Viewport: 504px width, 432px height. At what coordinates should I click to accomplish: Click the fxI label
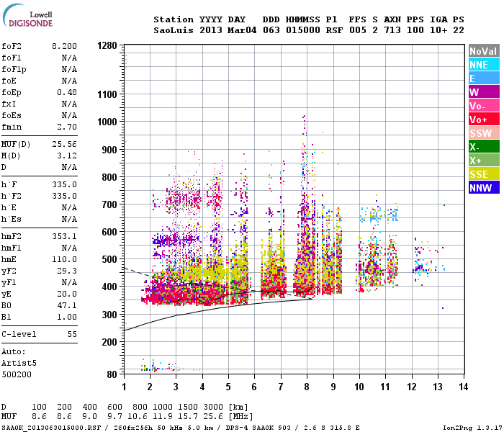[9, 104]
